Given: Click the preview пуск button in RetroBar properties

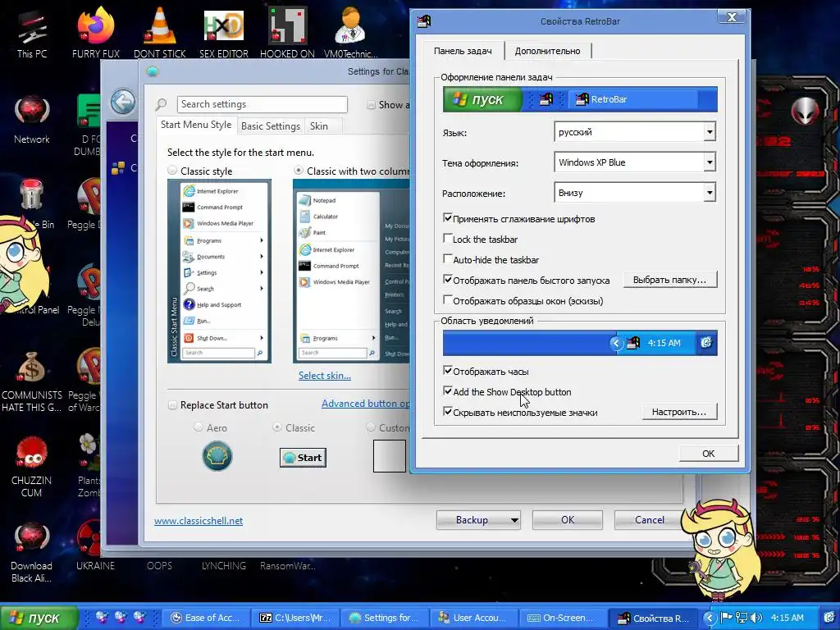Looking at the screenshot, I should point(482,99).
